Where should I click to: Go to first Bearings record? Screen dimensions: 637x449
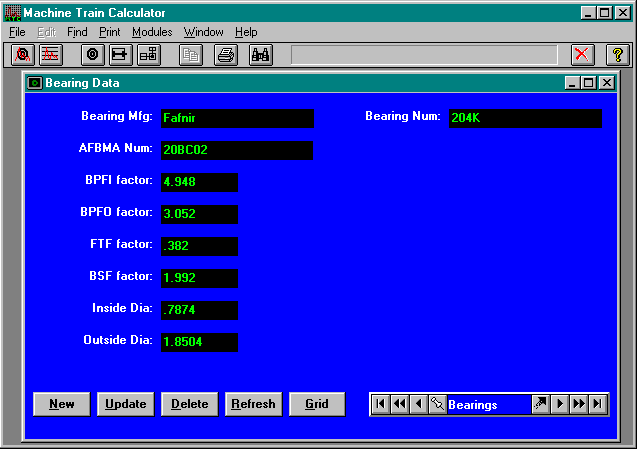point(381,404)
